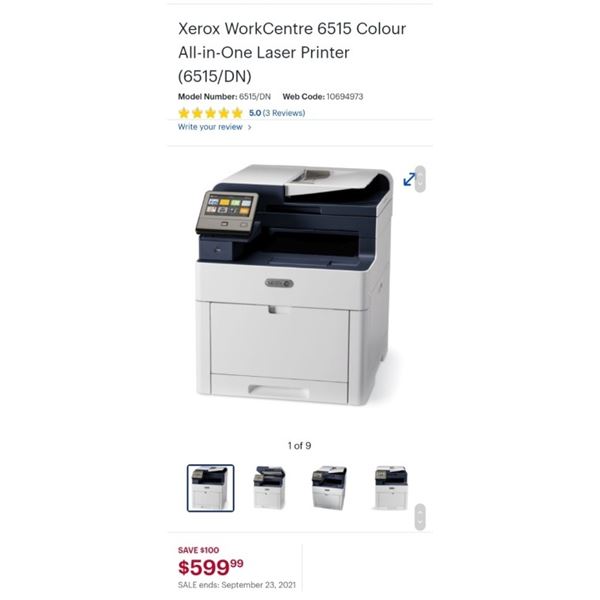600x600 pixels.
Task: Click the upper scroll handle near expand icon
Action: coord(420,179)
